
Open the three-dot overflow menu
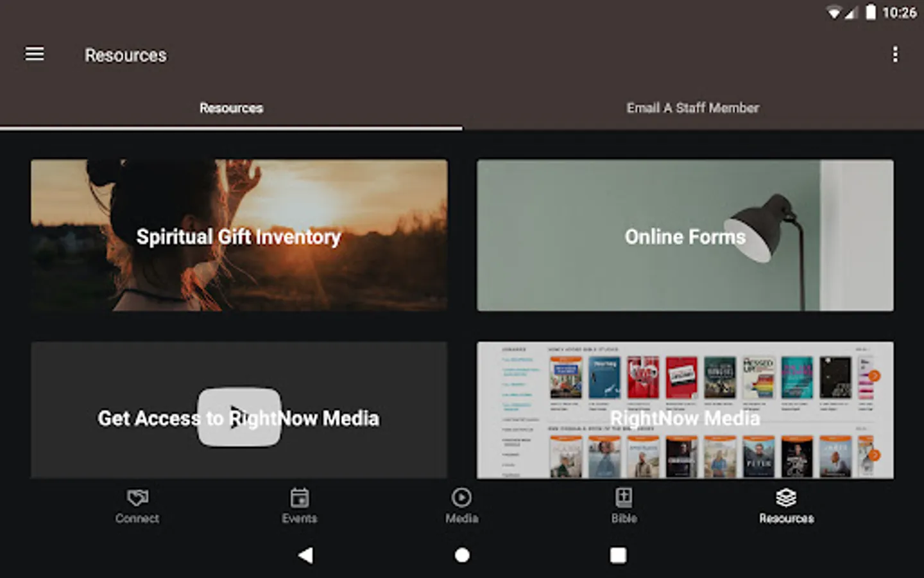[895, 54]
